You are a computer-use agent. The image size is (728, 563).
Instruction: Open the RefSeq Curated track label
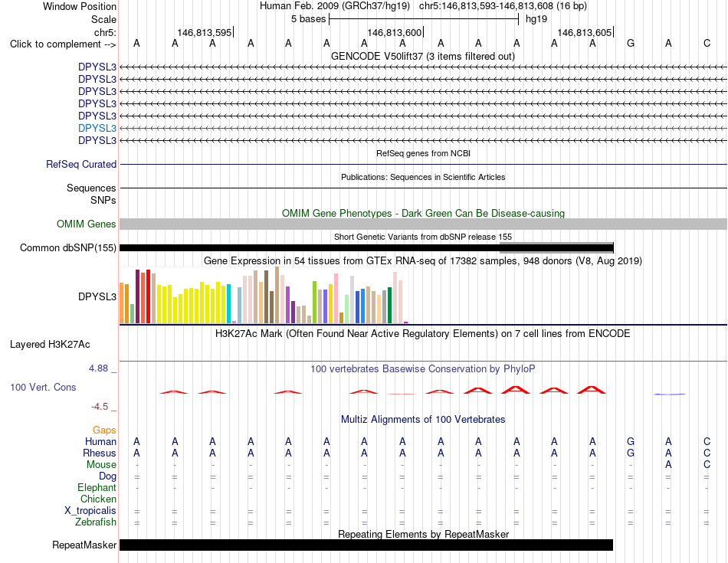81,165
